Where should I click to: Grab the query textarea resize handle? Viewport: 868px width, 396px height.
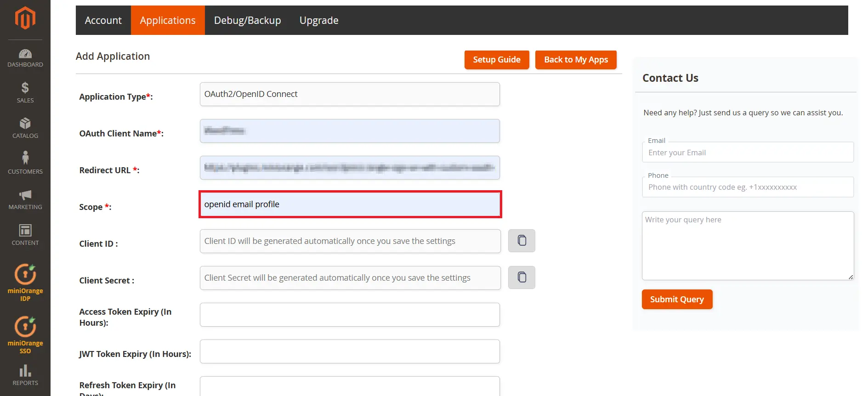[x=851, y=277]
